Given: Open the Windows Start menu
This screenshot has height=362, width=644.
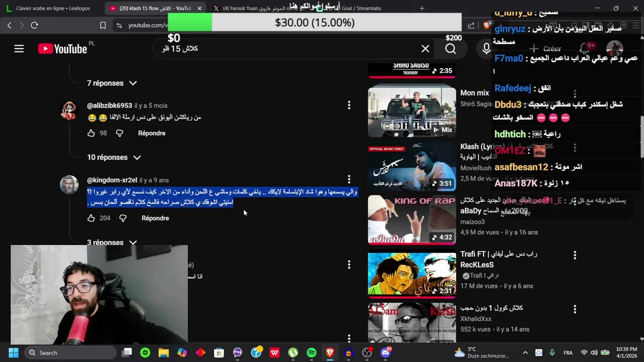Looking at the screenshot, I should pos(14,352).
